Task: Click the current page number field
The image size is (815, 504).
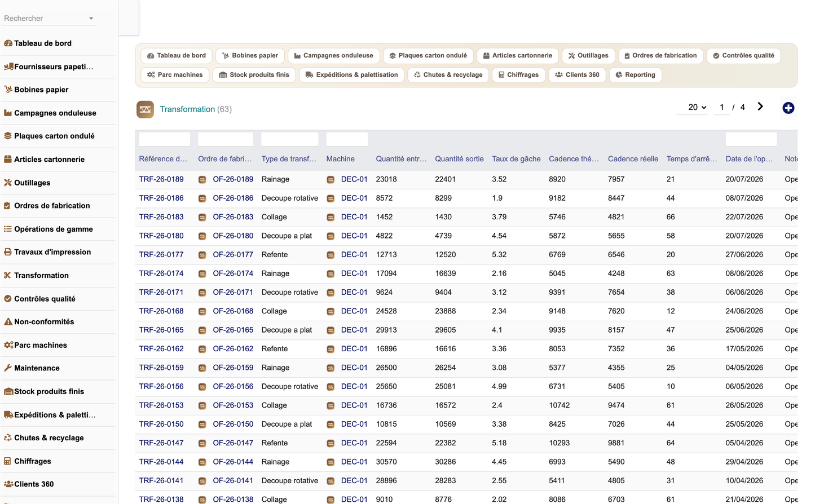Action: pos(721,107)
